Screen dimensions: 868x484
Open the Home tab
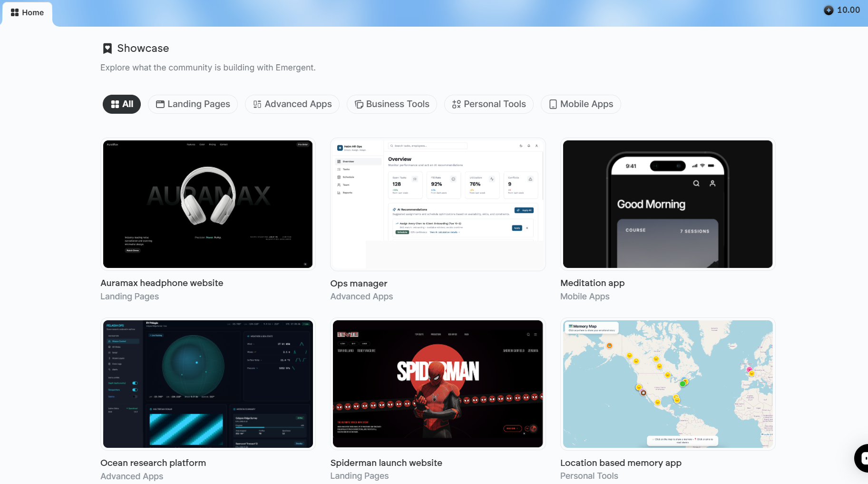coord(27,13)
